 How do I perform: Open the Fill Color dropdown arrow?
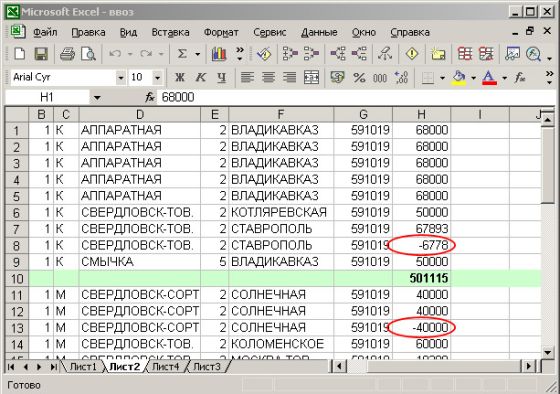pyautogui.click(x=474, y=78)
